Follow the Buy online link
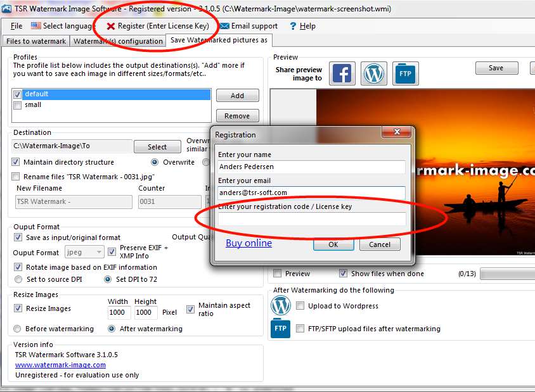Image resolution: width=535 pixels, height=392 pixels. (x=248, y=243)
